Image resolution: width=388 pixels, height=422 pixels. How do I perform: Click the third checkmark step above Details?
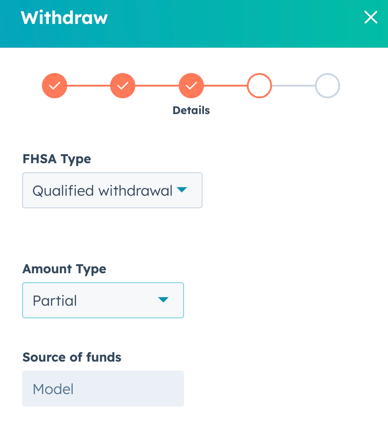pyautogui.click(x=191, y=86)
